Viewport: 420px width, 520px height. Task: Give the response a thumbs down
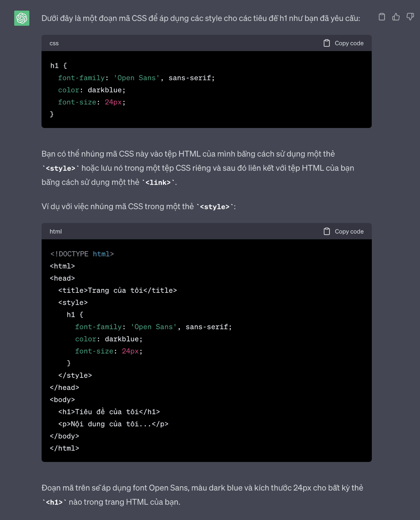410,17
